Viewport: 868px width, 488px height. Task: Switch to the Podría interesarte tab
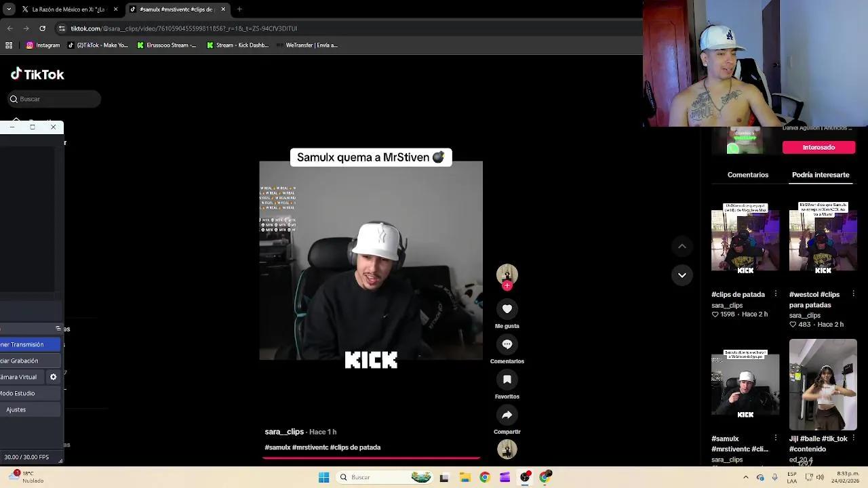pyautogui.click(x=821, y=175)
